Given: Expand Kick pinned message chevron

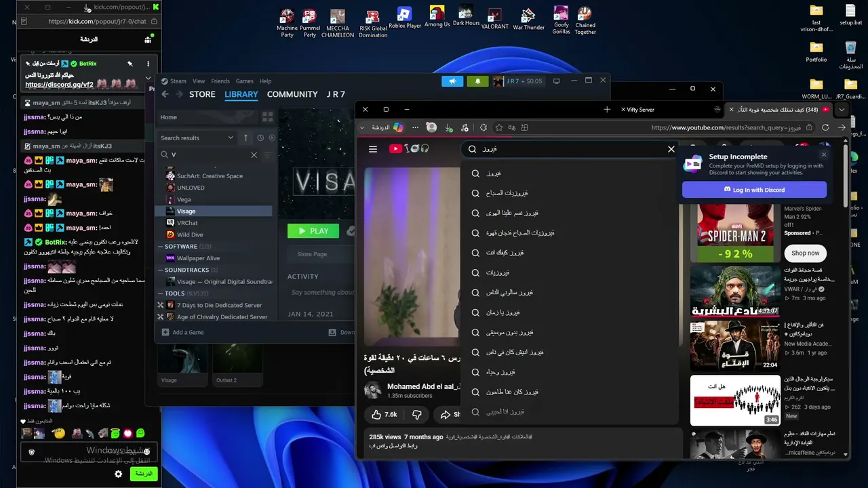Looking at the screenshot, I should coord(149,78).
